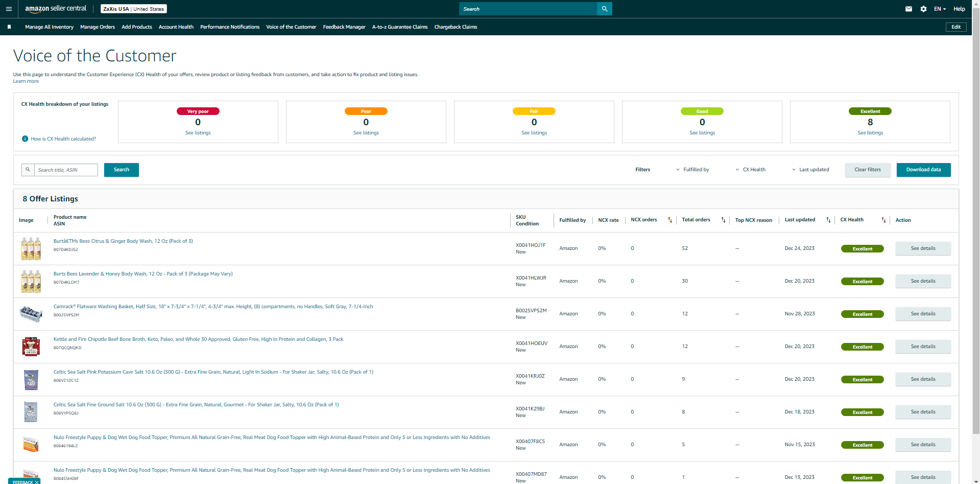Sort by CX Health column arrows

point(883,220)
